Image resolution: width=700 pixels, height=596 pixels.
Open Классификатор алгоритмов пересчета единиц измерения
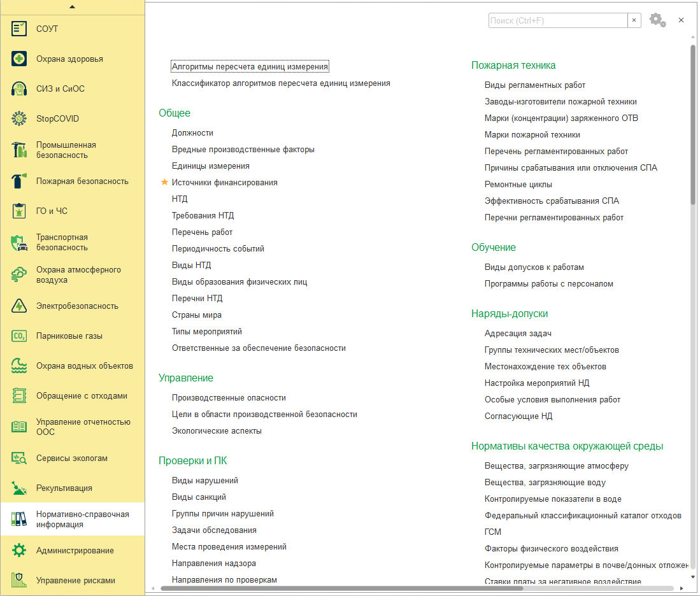[281, 83]
